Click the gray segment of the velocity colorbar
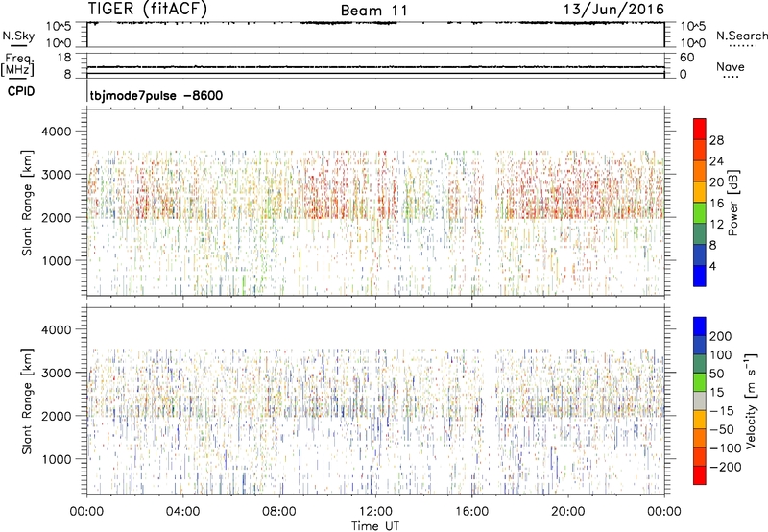Screen dimensions: 768x532 [x=700, y=401]
